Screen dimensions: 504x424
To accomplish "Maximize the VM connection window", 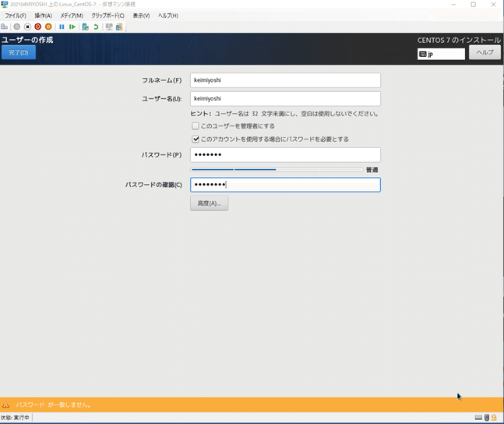I will pyautogui.click(x=473, y=5).
